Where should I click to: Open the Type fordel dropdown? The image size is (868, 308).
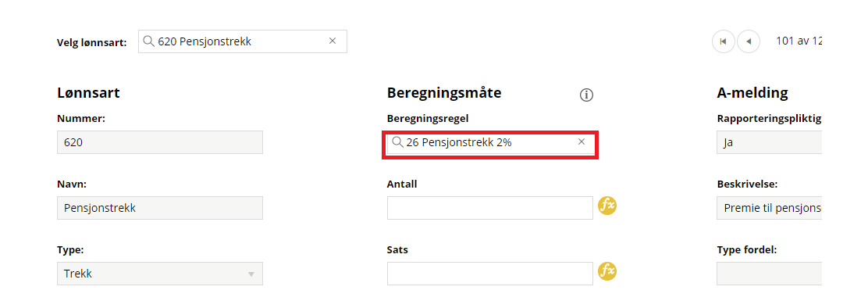click(x=769, y=274)
